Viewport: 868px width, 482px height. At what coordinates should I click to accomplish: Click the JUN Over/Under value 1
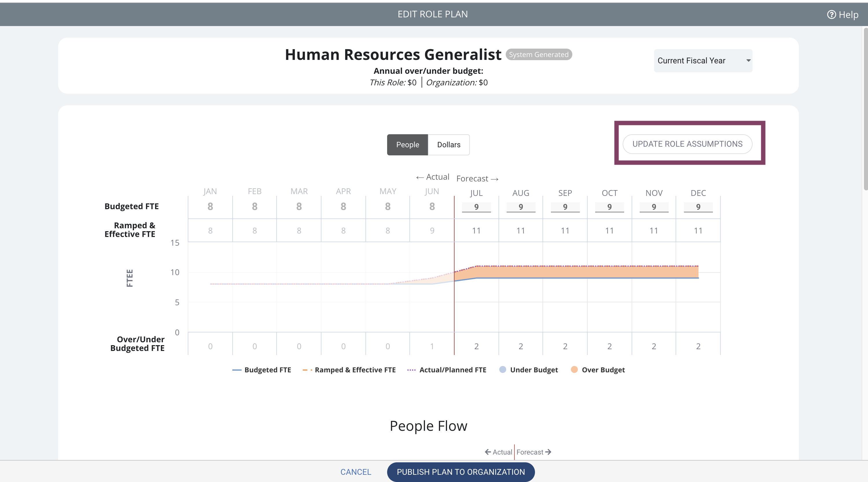(432, 346)
